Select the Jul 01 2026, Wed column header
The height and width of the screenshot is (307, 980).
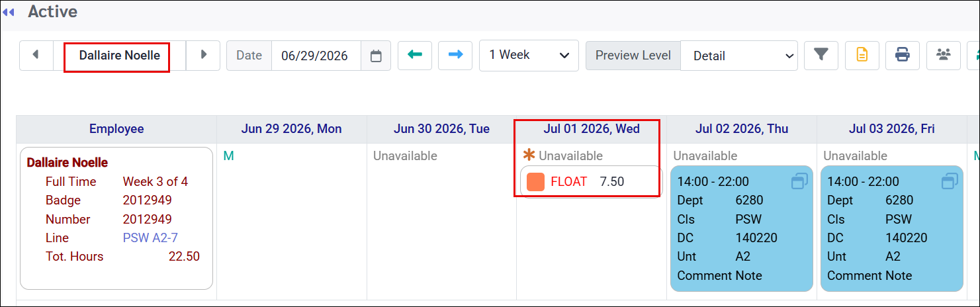click(x=592, y=129)
